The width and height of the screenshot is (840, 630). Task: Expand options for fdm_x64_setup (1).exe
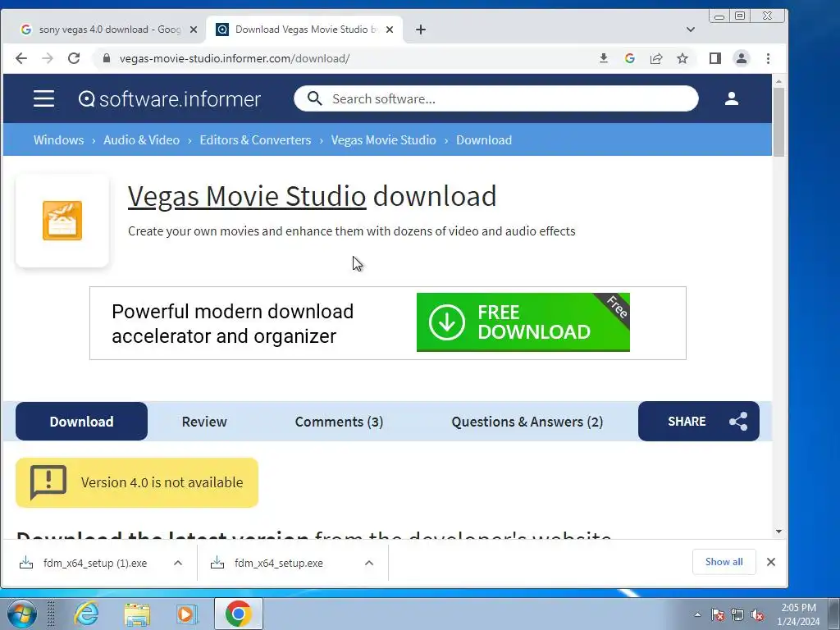click(x=178, y=563)
